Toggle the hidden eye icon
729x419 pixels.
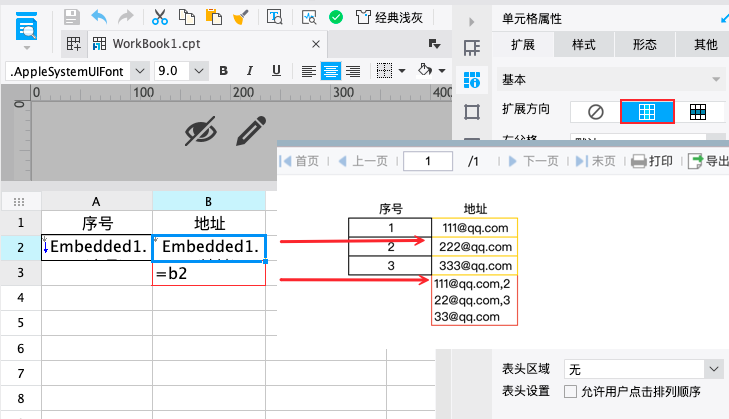tap(201, 131)
